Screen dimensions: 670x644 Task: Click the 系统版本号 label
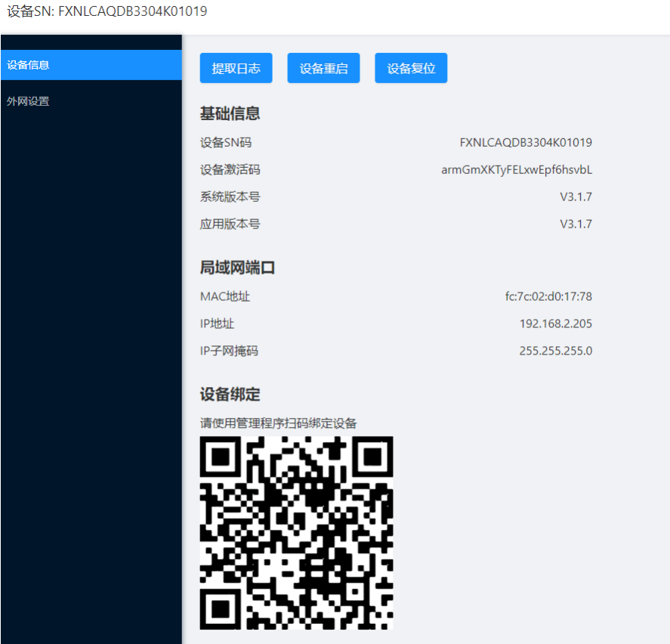pos(230,197)
